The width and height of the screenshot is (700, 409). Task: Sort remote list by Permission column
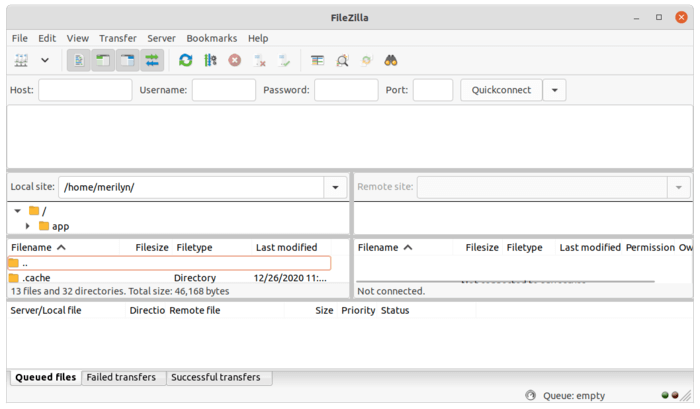(x=650, y=247)
